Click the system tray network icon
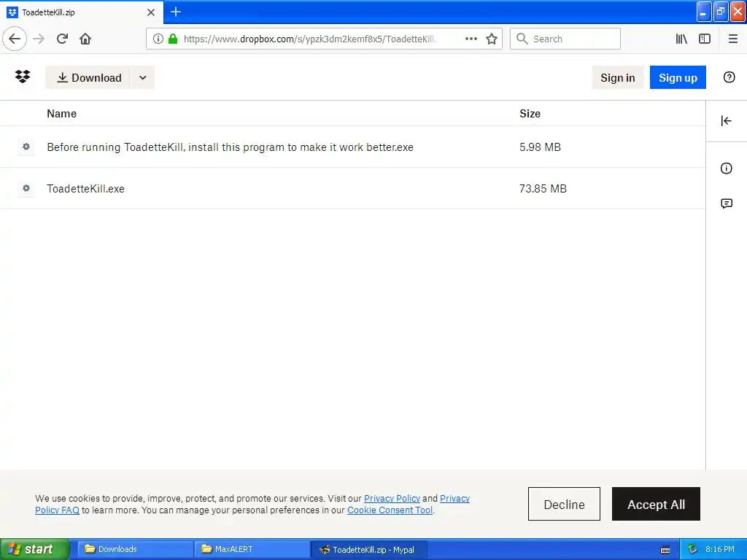Screen dimensions: 747x560 click(x=692, y=549)
